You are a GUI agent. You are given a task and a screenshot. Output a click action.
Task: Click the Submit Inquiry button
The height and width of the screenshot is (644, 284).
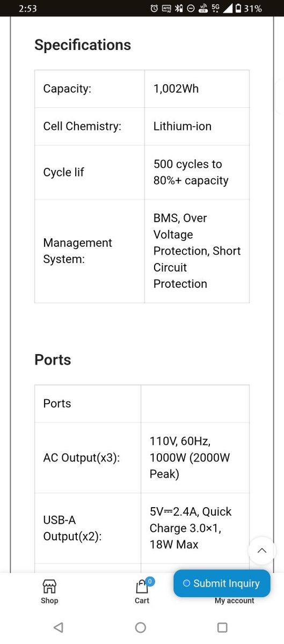pos(222,583)
